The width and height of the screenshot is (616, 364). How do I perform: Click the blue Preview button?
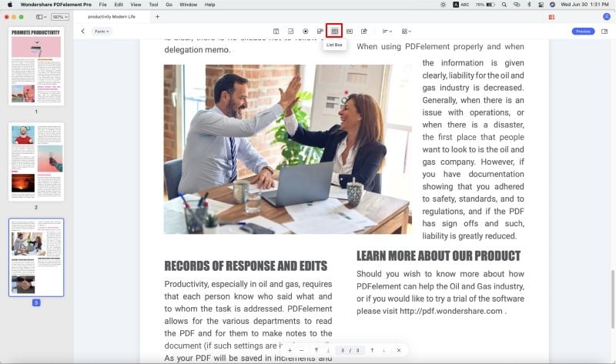click(583, 32)
